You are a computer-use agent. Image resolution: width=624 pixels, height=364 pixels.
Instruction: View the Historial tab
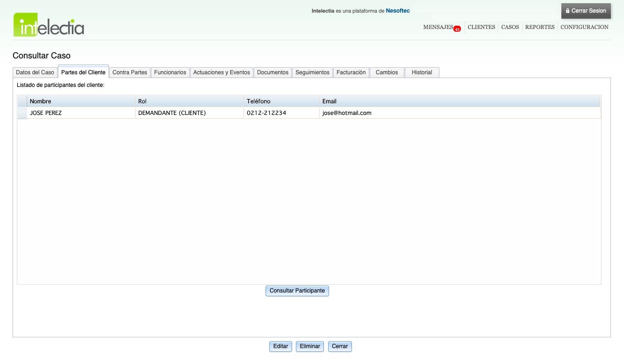point(422,72)
